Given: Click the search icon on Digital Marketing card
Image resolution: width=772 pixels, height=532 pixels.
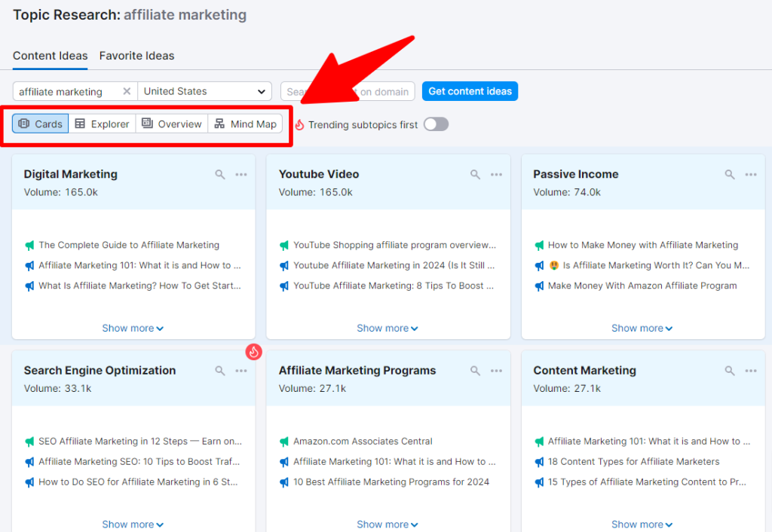Looking at the screenshot, I should click(x=220, y=175).
